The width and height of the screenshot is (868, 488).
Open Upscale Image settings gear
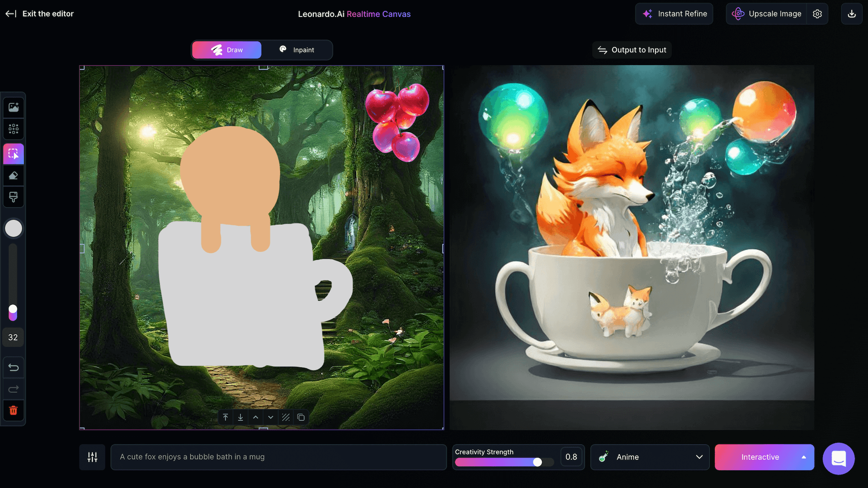click(817, 14)
